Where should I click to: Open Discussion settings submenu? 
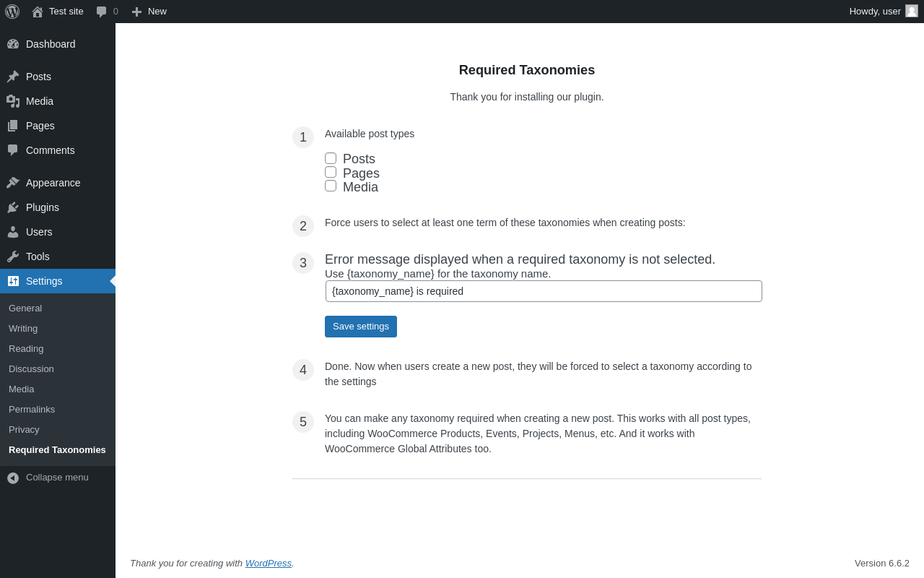(58, 368)
